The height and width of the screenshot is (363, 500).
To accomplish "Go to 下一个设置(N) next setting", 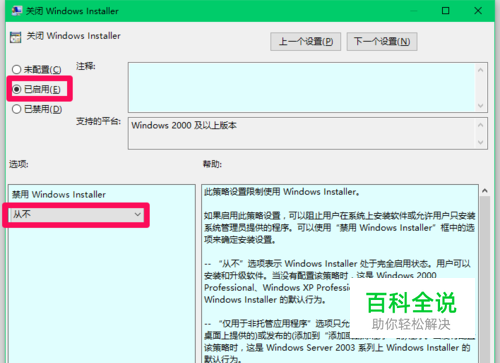I will 382,41.
